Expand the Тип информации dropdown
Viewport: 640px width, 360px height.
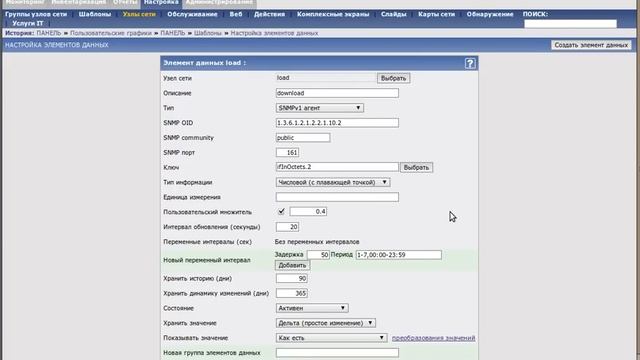[x=333, y=182]
